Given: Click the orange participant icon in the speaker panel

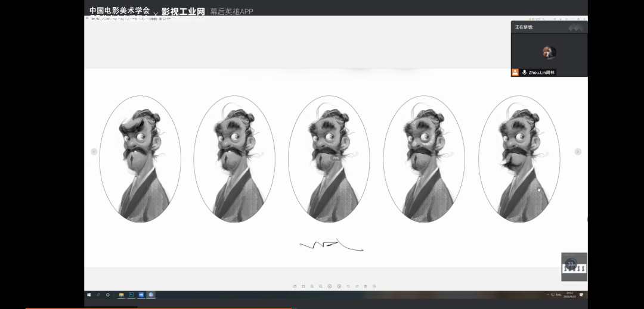Looking at the screenshot, I should pyautogui.click(x=515, y=73).
